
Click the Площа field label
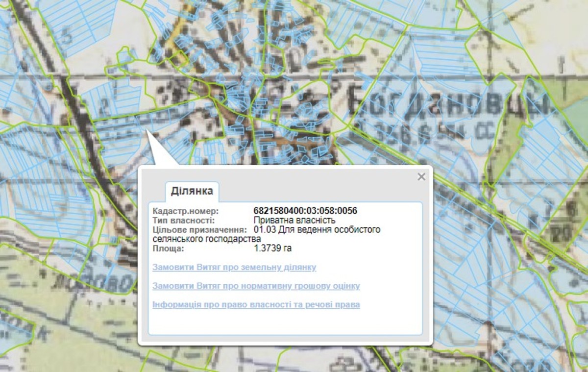coord(168,248)
